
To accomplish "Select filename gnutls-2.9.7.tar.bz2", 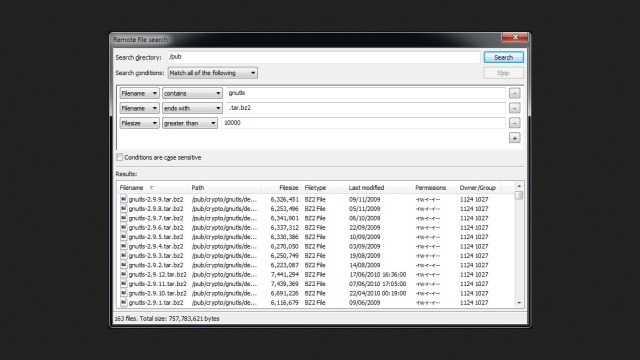I will coord(156,218).
